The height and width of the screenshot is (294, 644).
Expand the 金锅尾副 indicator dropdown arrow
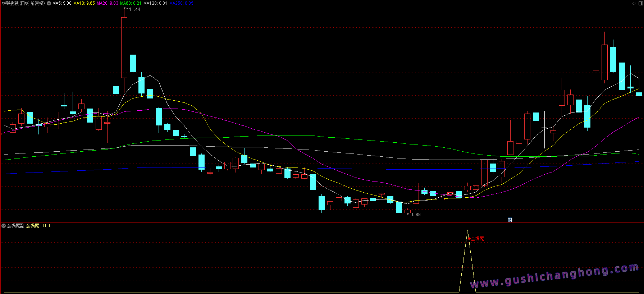click(4, 226)
